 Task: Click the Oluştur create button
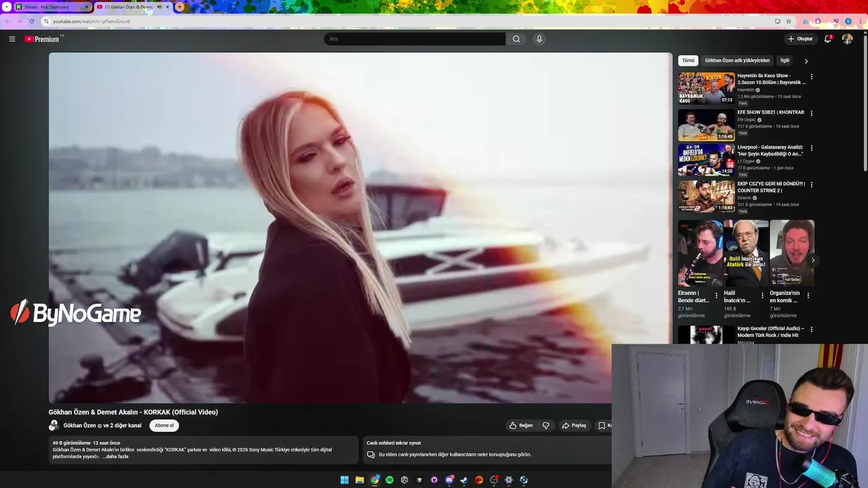point(800,39)
